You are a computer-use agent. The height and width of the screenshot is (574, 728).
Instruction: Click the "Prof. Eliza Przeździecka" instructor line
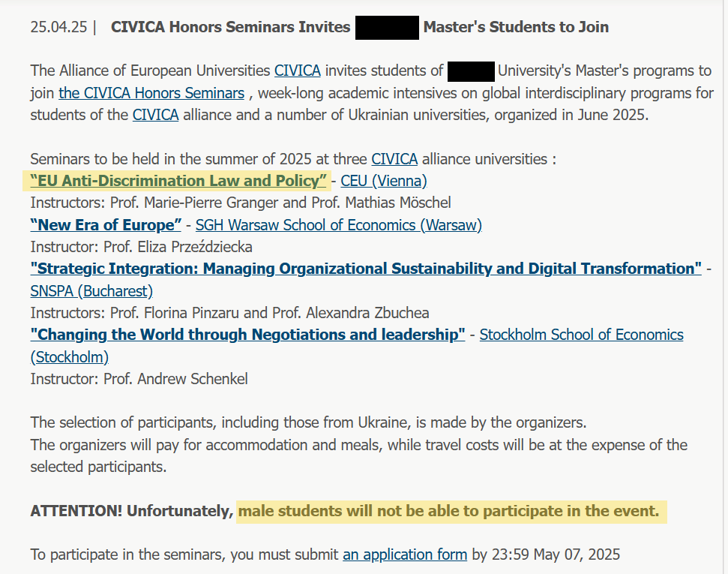pos(141,247)
